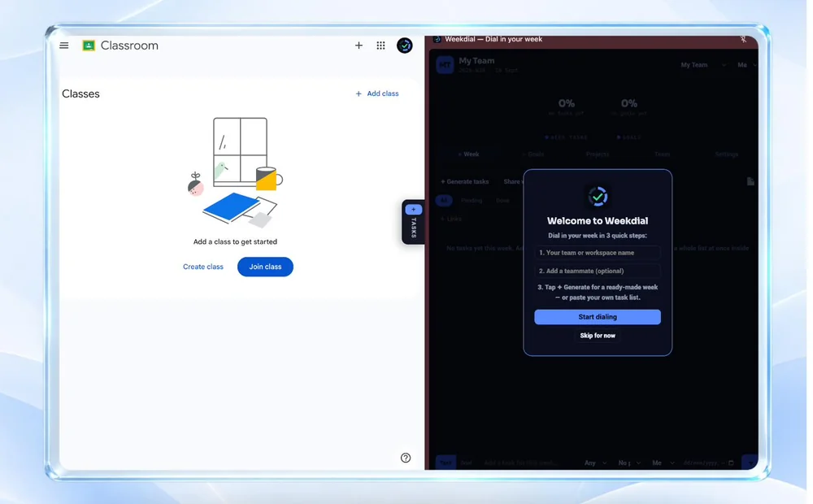Viewport: 813px width, 504px height.
Task: Click Skip for now
Action: (x=598, y=336)
